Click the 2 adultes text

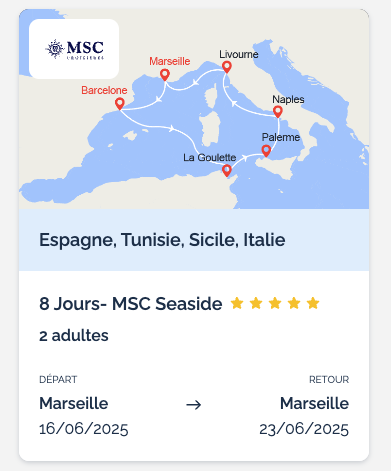pos(74,335)
